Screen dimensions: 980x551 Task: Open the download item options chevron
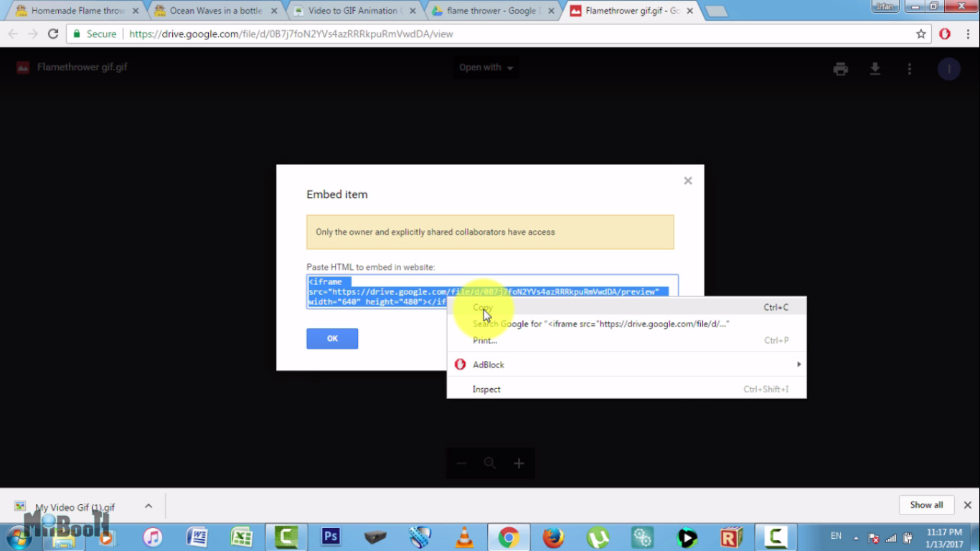point(149,506)
